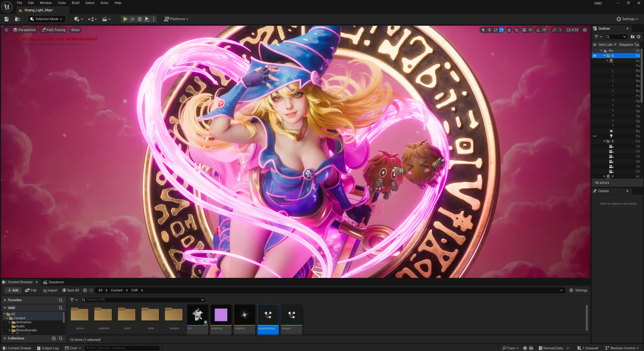The height and width of the screenshot is (351, 644).
Task: Toggle surface snapping icon
Action: click(517, 30)
